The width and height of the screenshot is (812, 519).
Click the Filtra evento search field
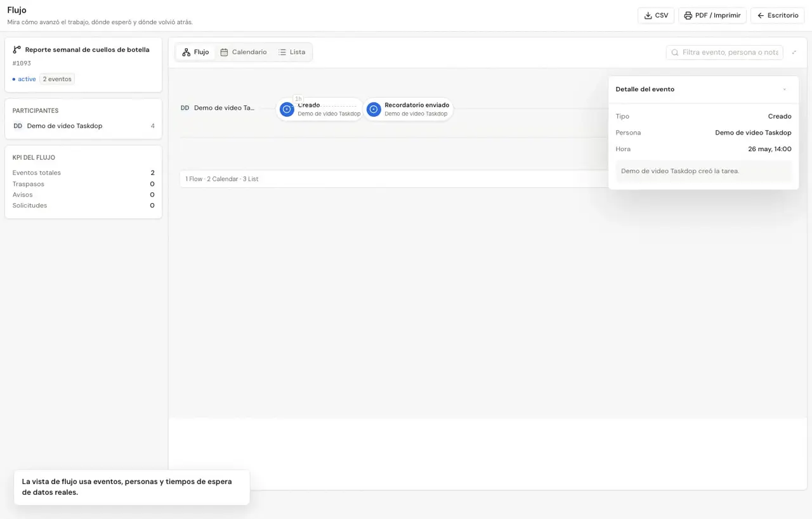pos(724,52)
